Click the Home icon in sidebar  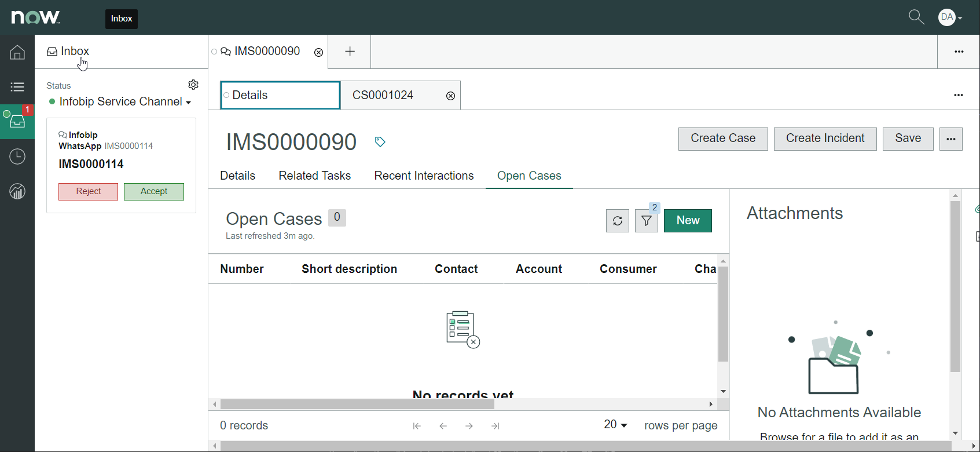point(17,53)
